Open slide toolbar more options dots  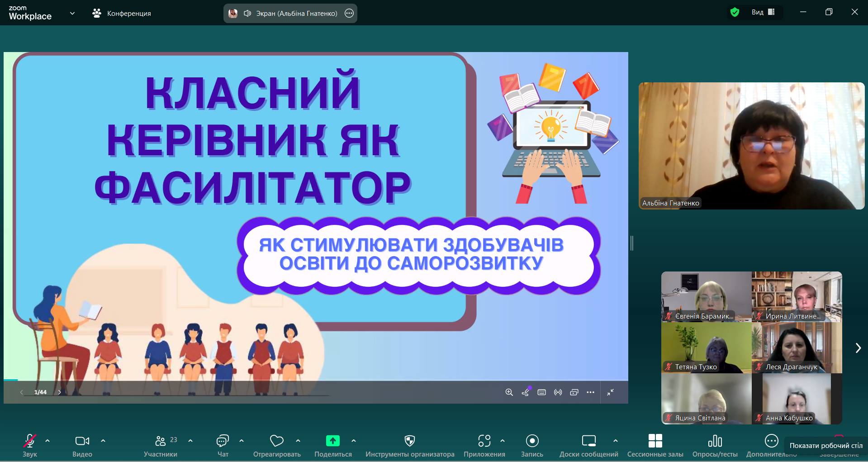click(x=590, y=392)
